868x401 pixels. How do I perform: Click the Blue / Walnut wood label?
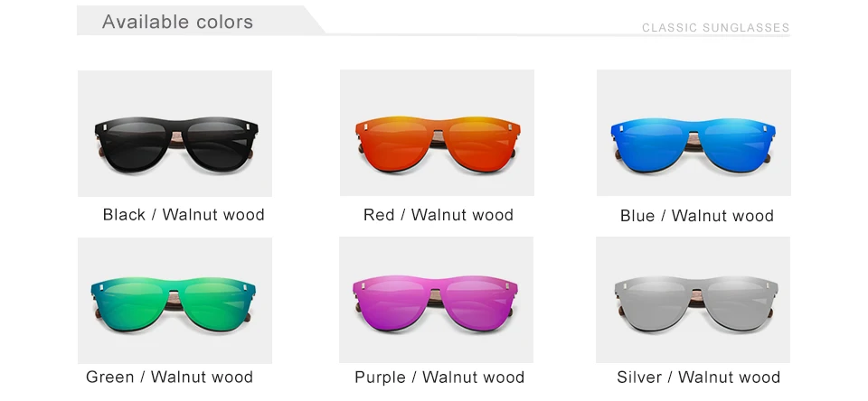click(x=697, y=216)
